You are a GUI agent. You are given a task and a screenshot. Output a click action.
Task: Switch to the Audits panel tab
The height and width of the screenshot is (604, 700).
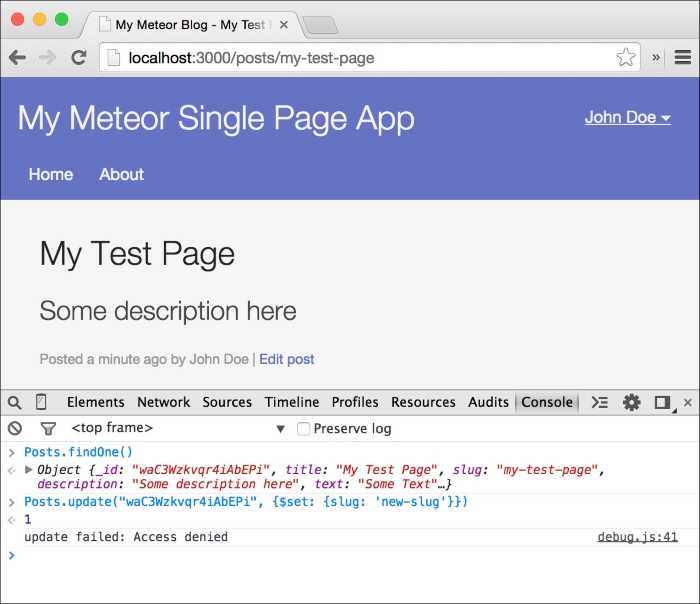[488, 402]
